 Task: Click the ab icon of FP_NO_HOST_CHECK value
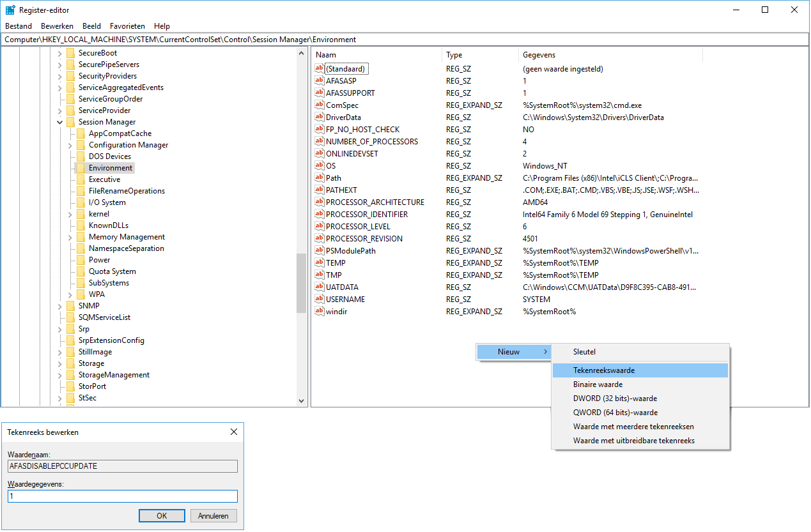click(320, 129)
